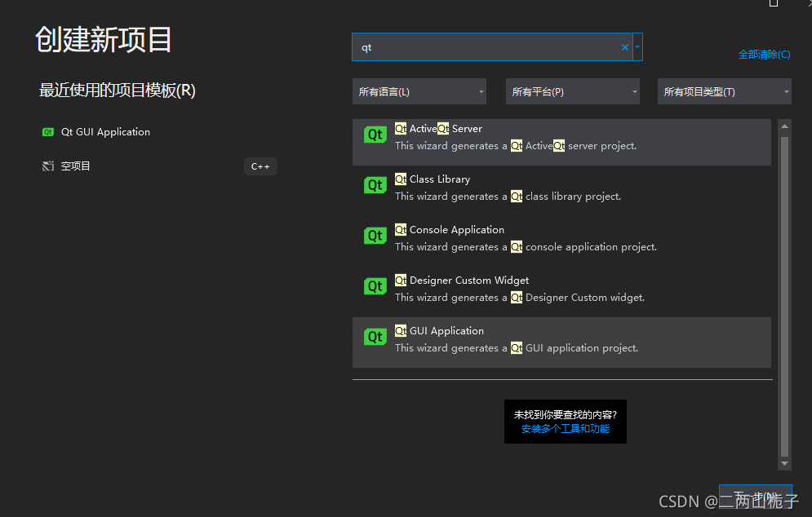The image size is (812, 517).
Task: Click the C++ tag beside 空项目
Action: click(260, 166)
